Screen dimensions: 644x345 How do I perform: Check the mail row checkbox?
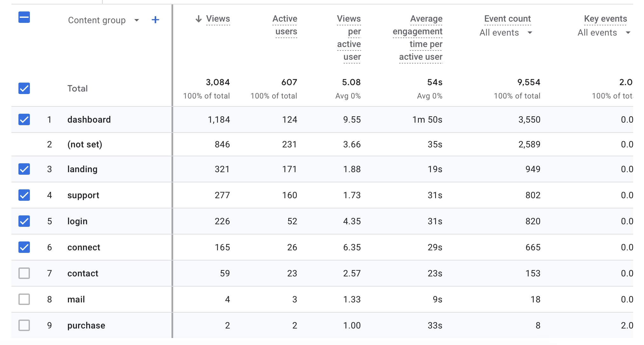pyautogui.click(x=24, y=299)
